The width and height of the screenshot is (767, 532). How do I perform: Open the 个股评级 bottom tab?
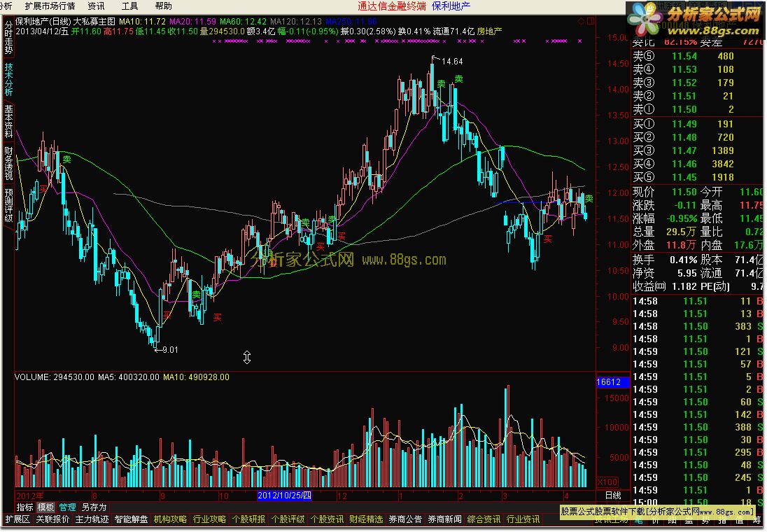pyautogui.click(x=288, y=519)
